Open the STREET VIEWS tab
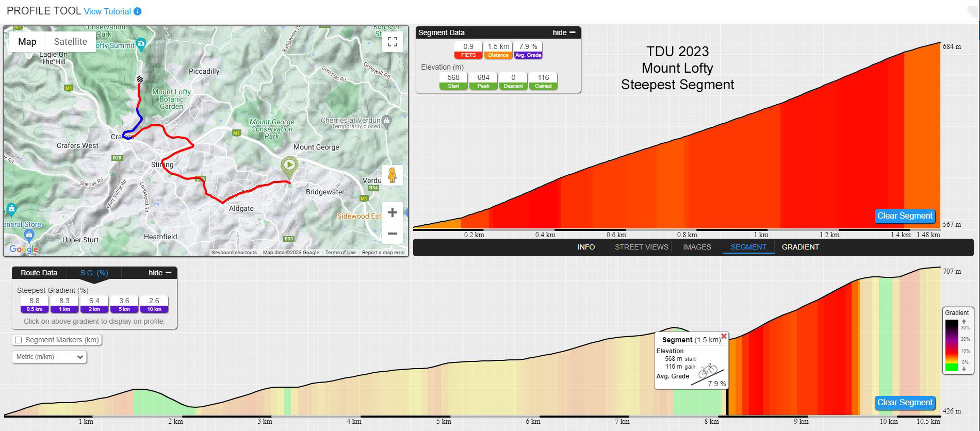 point(641,247)
